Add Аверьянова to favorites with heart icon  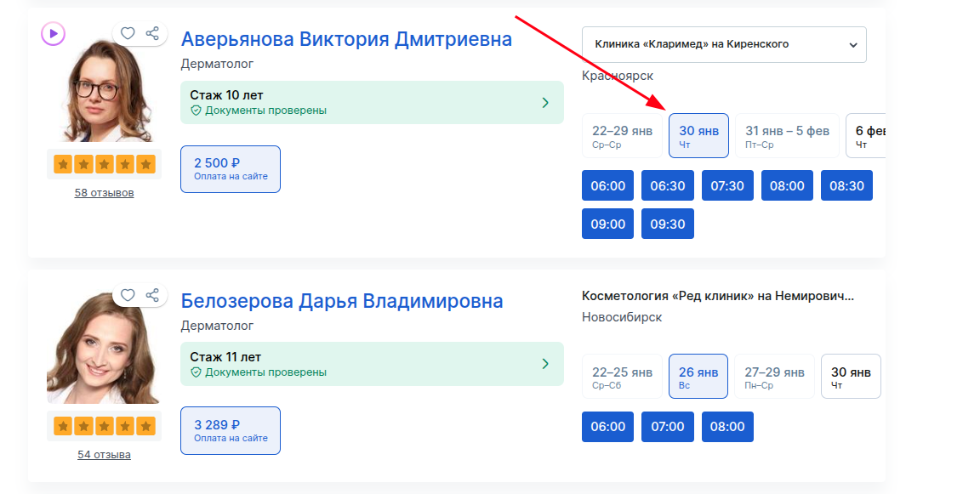(128, 33)
